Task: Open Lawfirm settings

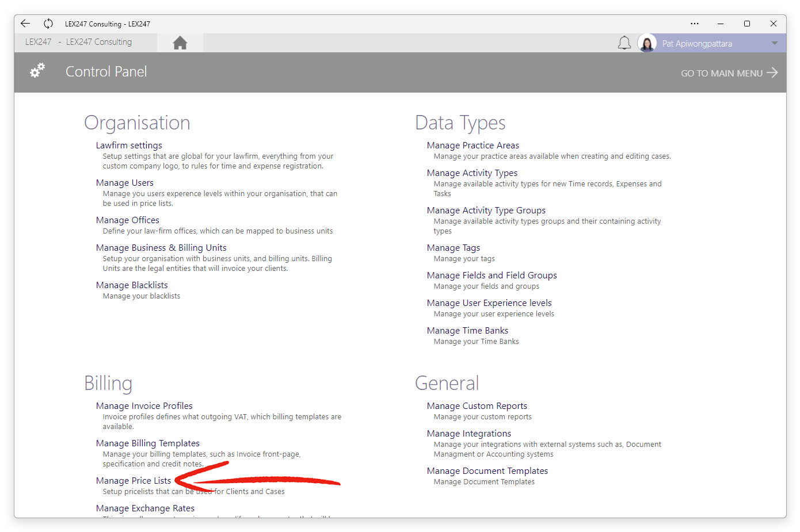Action: coord(129,146)
